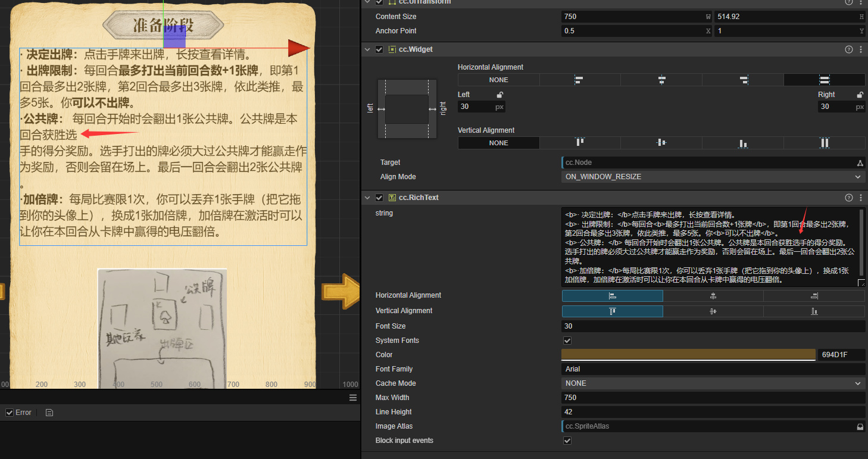868x459 pixels.
Task: Click the golden right arrow in scene
Action: [x=340, y=291]
